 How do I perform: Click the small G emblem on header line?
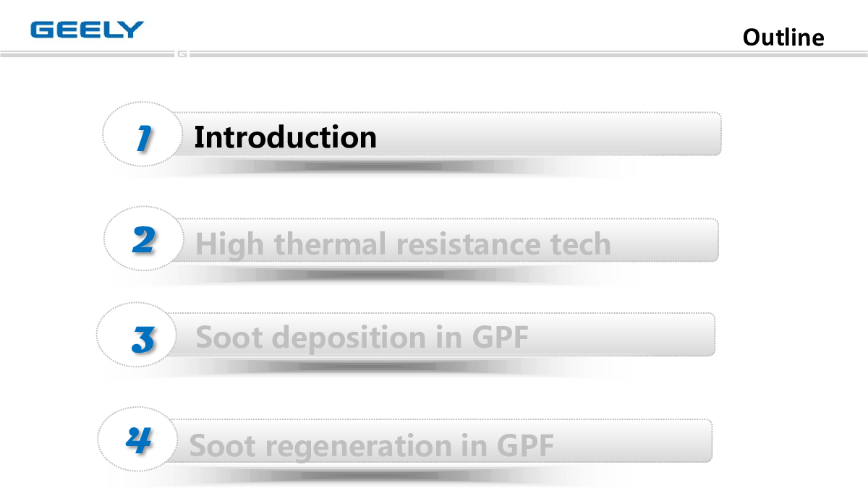pos(182,53)
